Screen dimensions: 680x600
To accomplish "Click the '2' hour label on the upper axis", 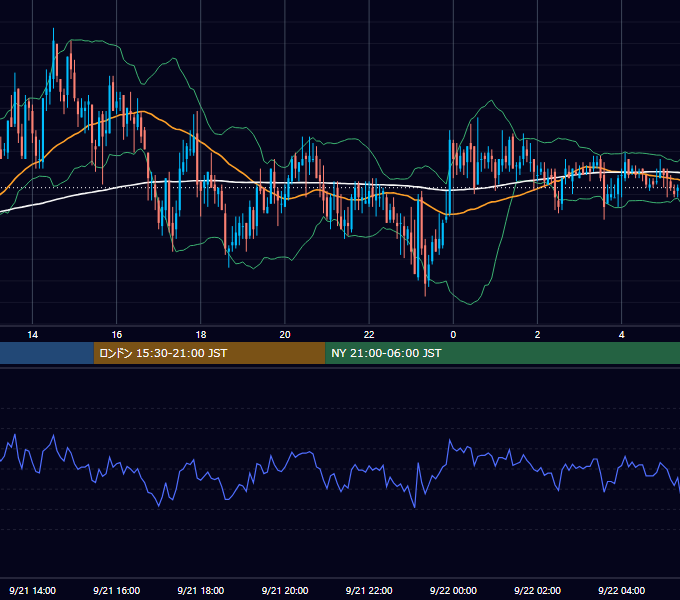I will (537, 335).
